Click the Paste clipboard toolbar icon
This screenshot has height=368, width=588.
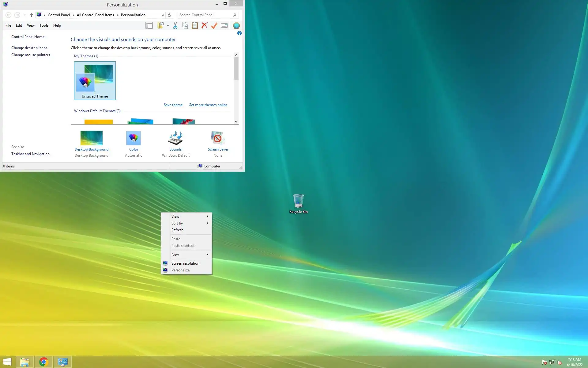pyautogui.click(x=194, y=25)
